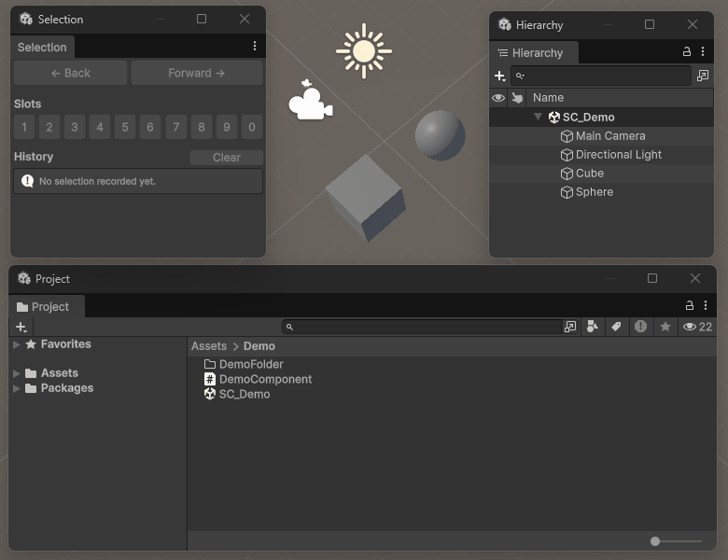This screenshot has width=728, height=560.
Task: Click the Back navigation button
Action: pos(71,73)
